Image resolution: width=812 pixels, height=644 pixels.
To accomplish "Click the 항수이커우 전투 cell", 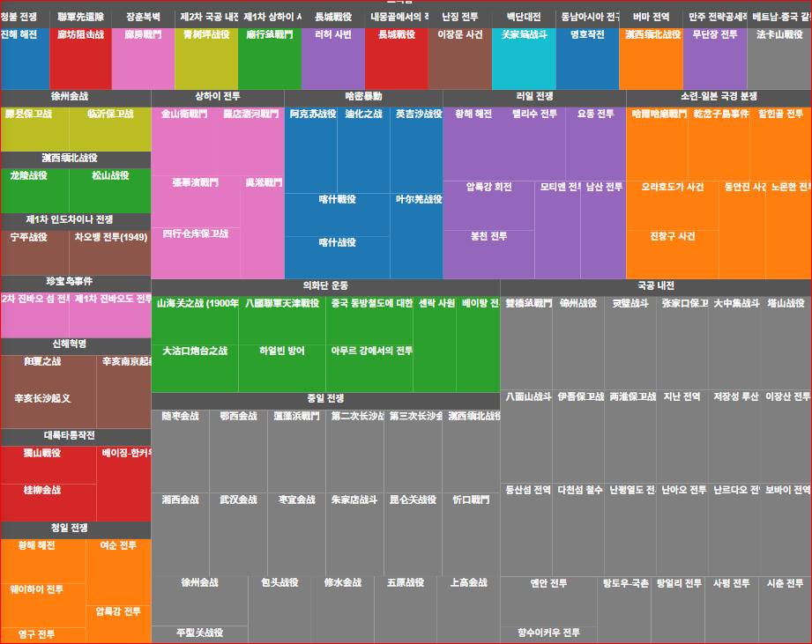I will (548, 633).
